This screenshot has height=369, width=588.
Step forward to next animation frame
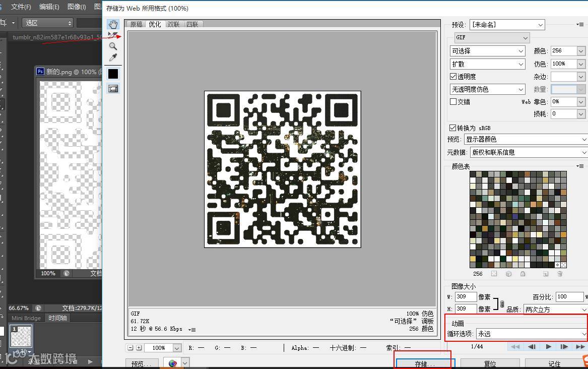564,346
